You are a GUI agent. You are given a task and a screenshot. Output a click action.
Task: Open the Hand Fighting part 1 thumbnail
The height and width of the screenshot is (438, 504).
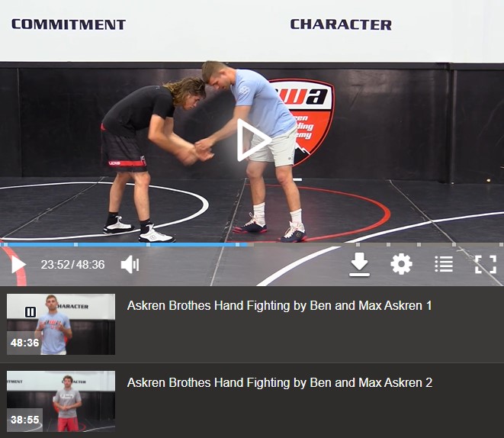pos(61,324)
